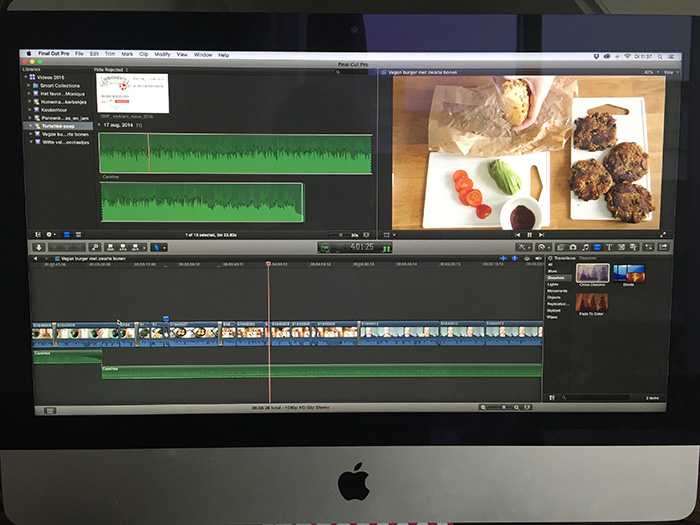This screenshot has height=525, width=700.
Task: Open the Select tool dropdown
Action: [x=158, y=247]
